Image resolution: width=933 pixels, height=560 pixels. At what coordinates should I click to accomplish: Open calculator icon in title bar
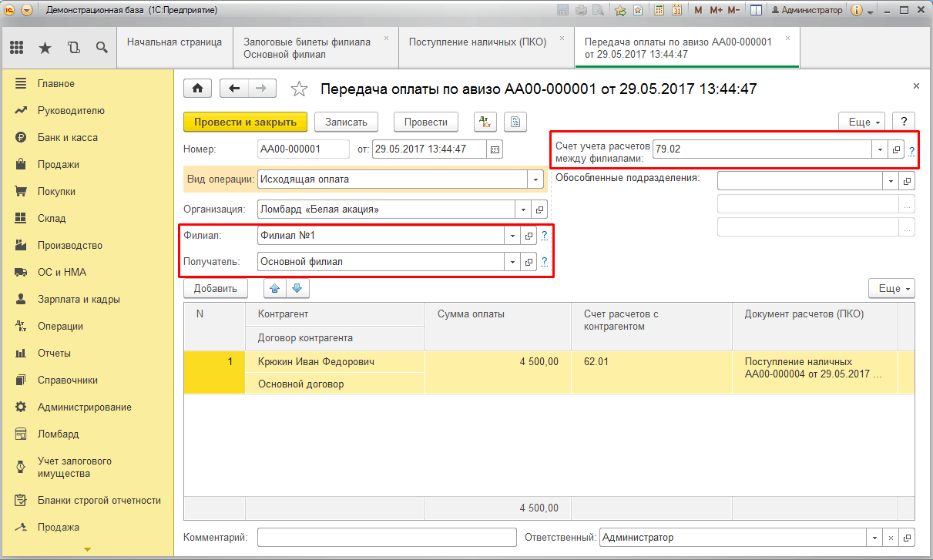659,10
